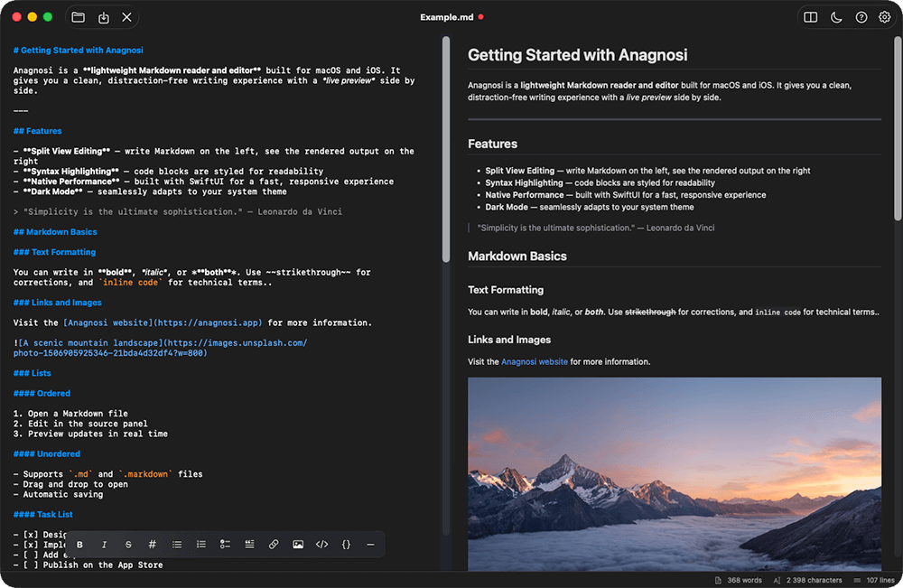Insert a numbered list from the toolbar
Image resolution: width=903 pixels, height=588 pixels.
click(x=200, y=544)
